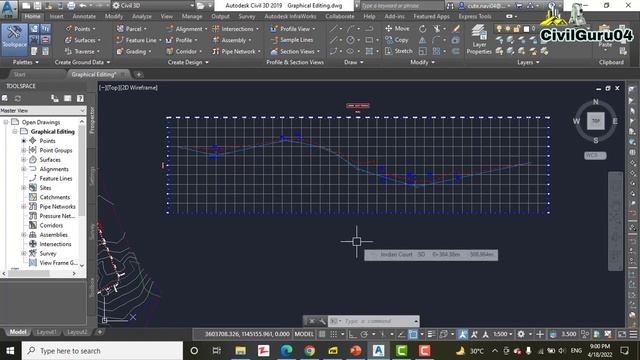Click the Grading button
Image resolution: width=640 pixels, height=360 pixels.
[x=134, y=51]
